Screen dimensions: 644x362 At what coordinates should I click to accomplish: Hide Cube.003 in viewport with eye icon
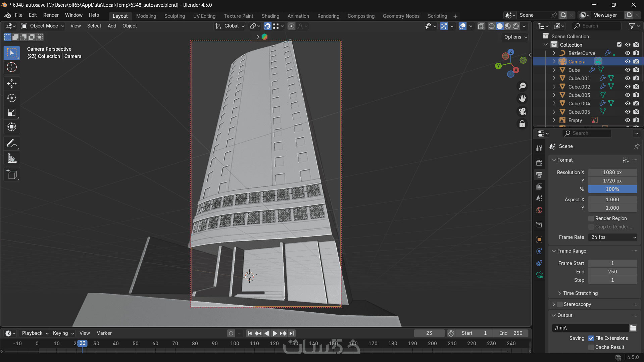(627, 95)
